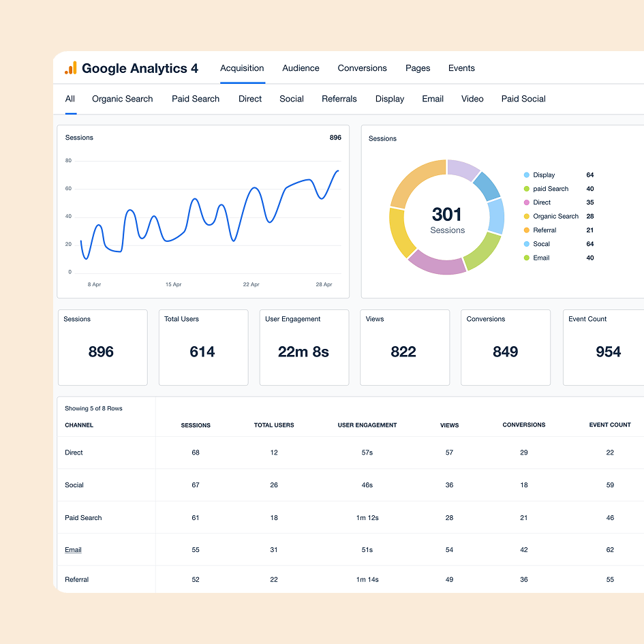Click the Views metric card showing 822
Viewport: 644px width, 644px height.
tap(404, 348)
